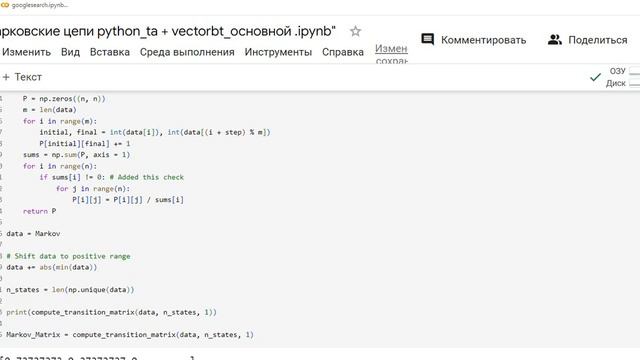Screen dimensions: 640x360
Task: Open the Изменения сохранены link
Action: (391, 54)
